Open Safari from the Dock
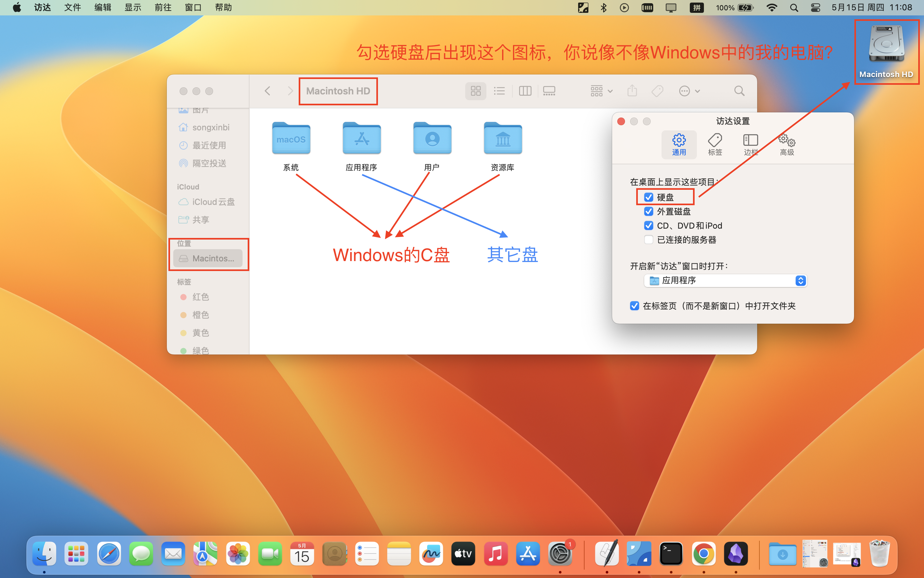924x578 pixels. (109, 554)
